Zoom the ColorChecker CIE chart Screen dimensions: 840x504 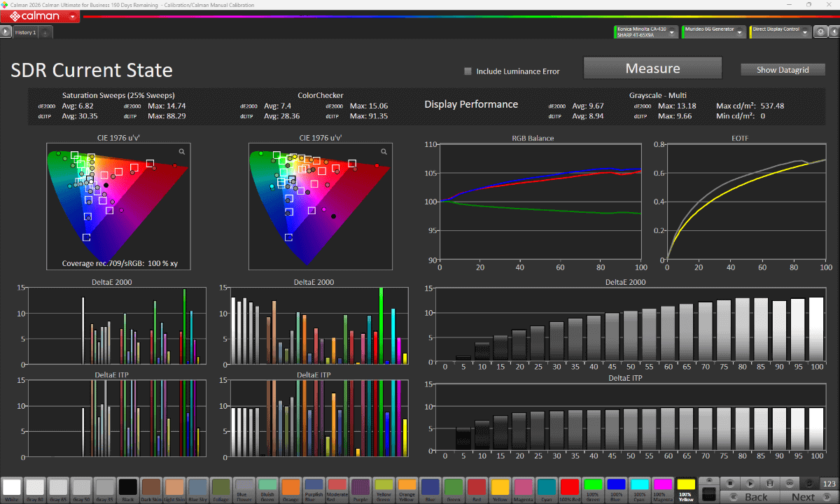384,151
